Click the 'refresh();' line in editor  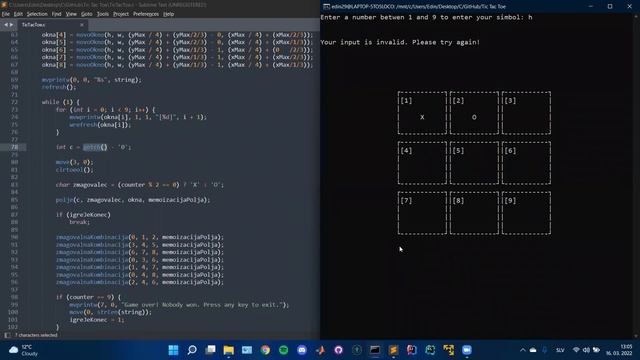tap(59, 87)
